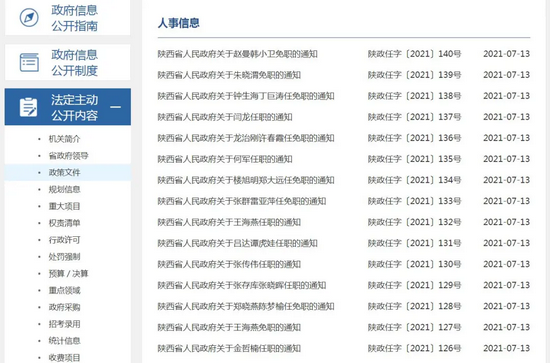Click document number 陕政任字〔2021〕134号
The image size is (550, 363).
pyautogui.click(x=414, y=180)
